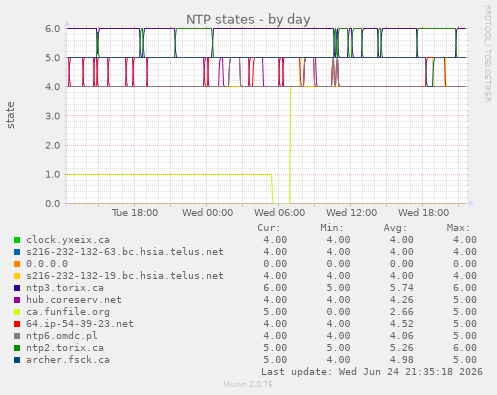Click hub.coreserv.net average value 4.26
Screen dimensions: 497x395
click(x=402, y=300)
